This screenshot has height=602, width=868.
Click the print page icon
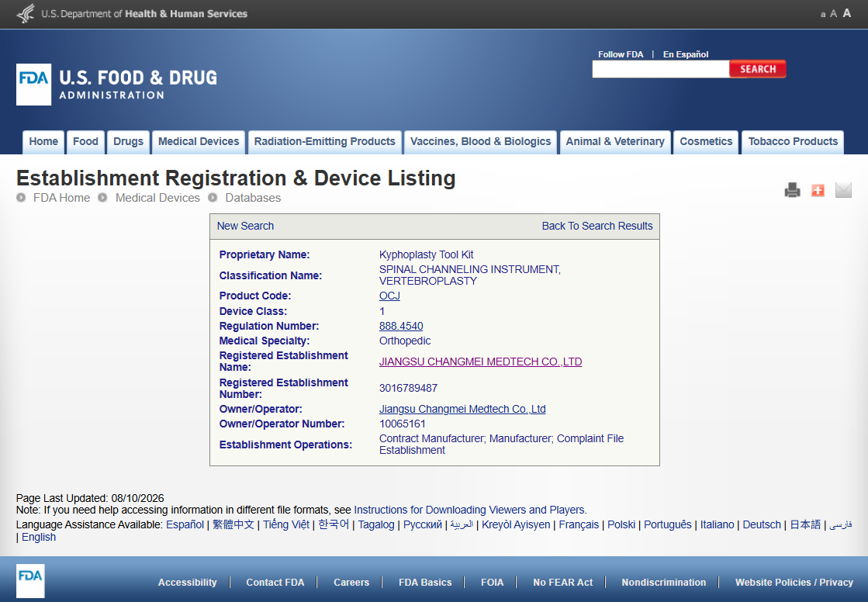(792, 190)
